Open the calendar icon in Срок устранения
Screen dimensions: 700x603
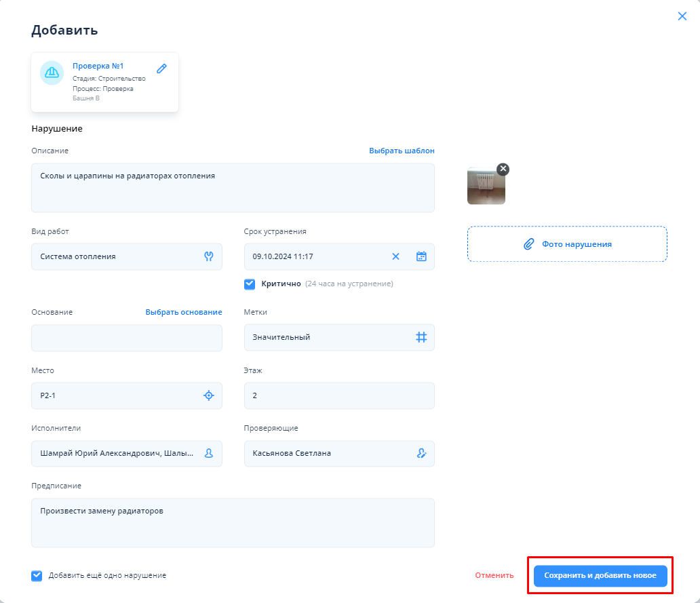(421, 256)
